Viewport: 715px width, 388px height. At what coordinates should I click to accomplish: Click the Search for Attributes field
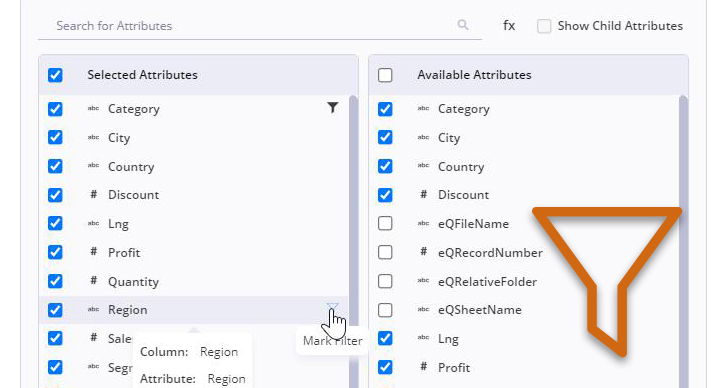tap(260, 26)
